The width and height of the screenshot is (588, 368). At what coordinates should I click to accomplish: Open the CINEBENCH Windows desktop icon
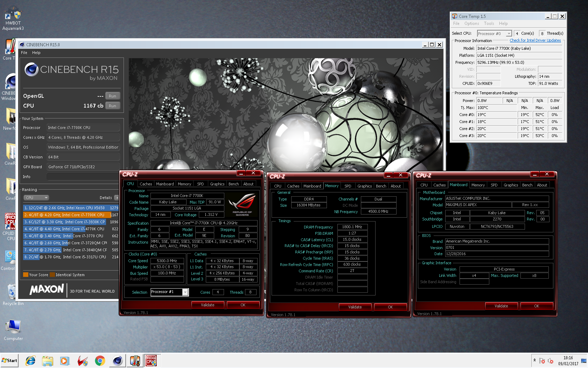pos(9,87)
